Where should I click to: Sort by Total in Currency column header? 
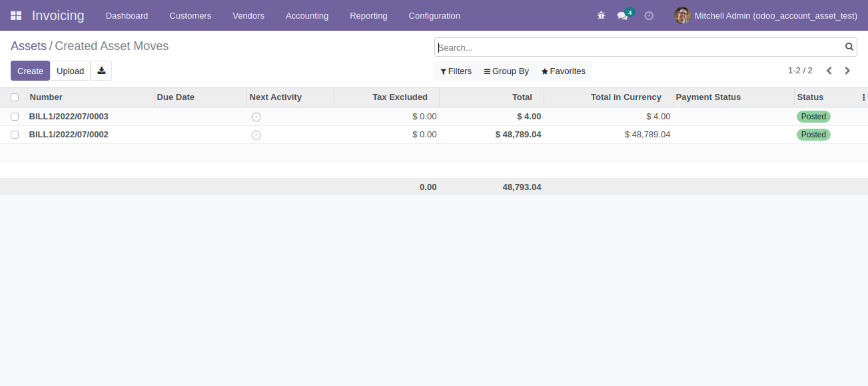(608, 97)
